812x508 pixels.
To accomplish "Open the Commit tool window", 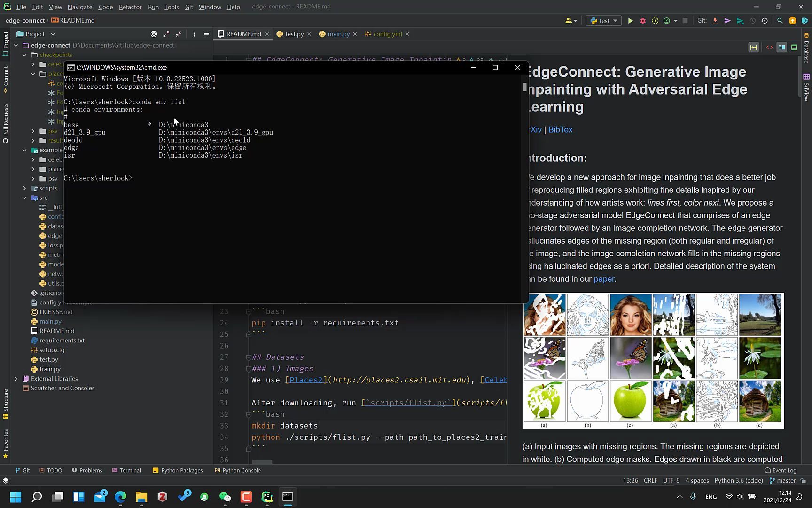I will click(x=6, y=79).
